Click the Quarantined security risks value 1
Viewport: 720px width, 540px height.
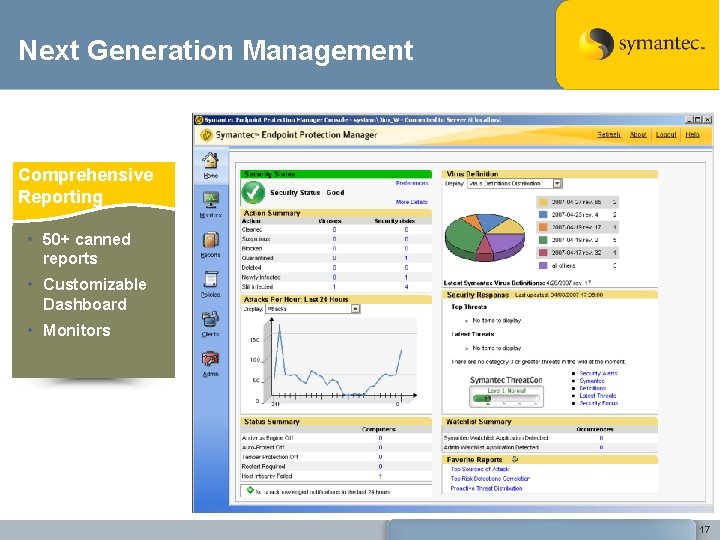click(x=406, y=258)
